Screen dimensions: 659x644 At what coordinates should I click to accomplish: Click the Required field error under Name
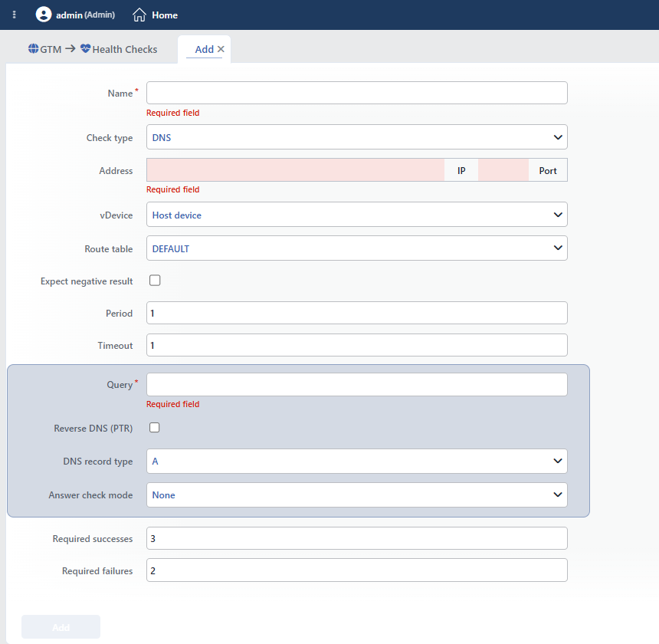tap(172, 113)
